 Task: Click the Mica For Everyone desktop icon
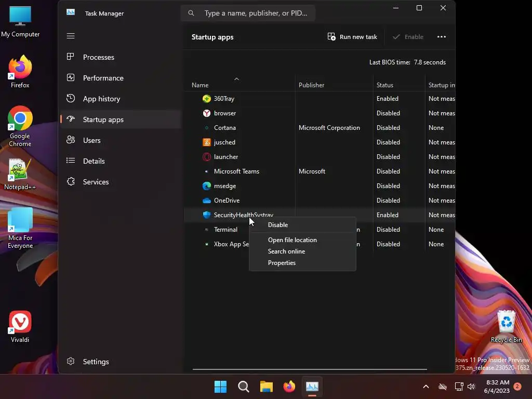point(20,229)
